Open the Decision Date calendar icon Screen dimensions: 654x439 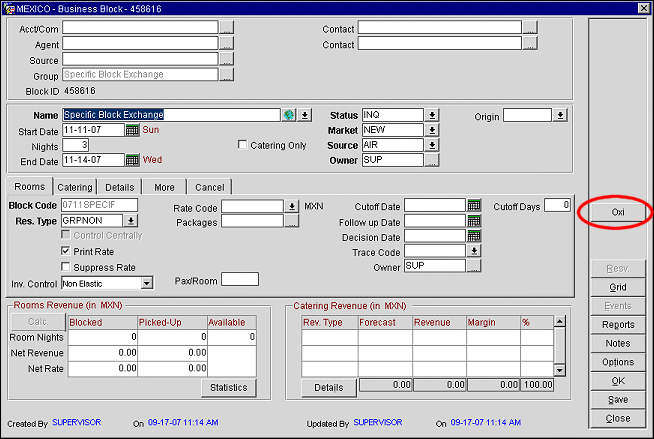[474, 237]
